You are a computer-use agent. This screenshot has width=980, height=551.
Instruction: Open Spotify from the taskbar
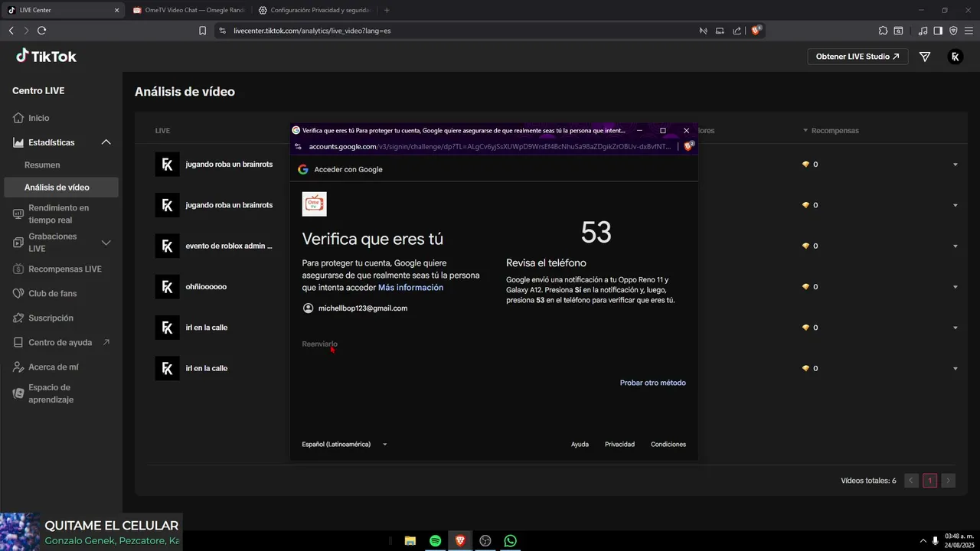(435, 540)
